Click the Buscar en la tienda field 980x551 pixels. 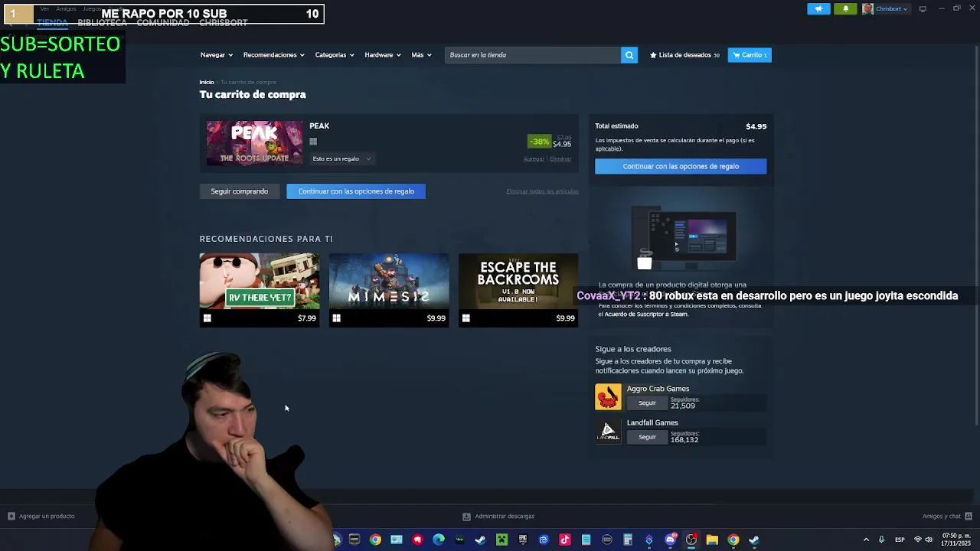[533, 55]
